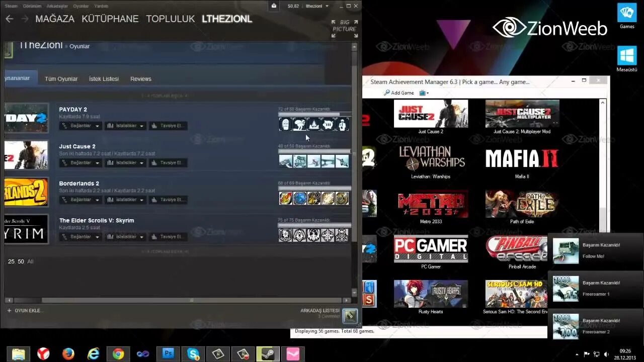This screenshot has width=644, height=362.
Task: Open the Steam menu
Action: coord(11,6)
